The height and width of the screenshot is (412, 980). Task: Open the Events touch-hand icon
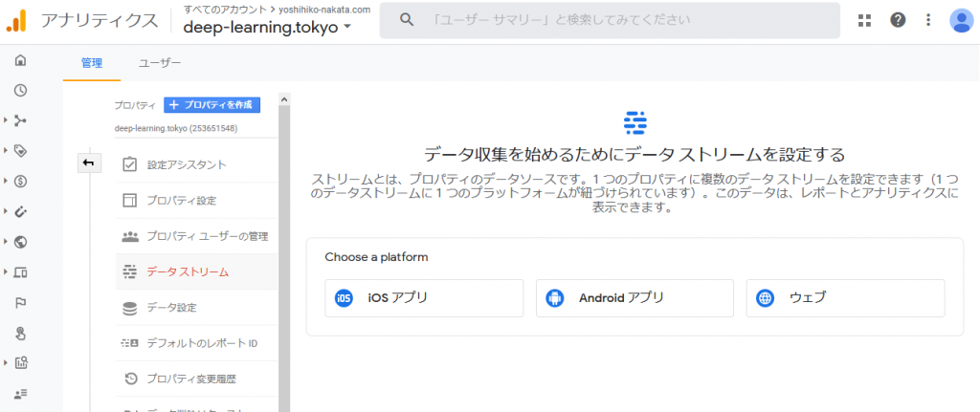(x=21, y=333)
